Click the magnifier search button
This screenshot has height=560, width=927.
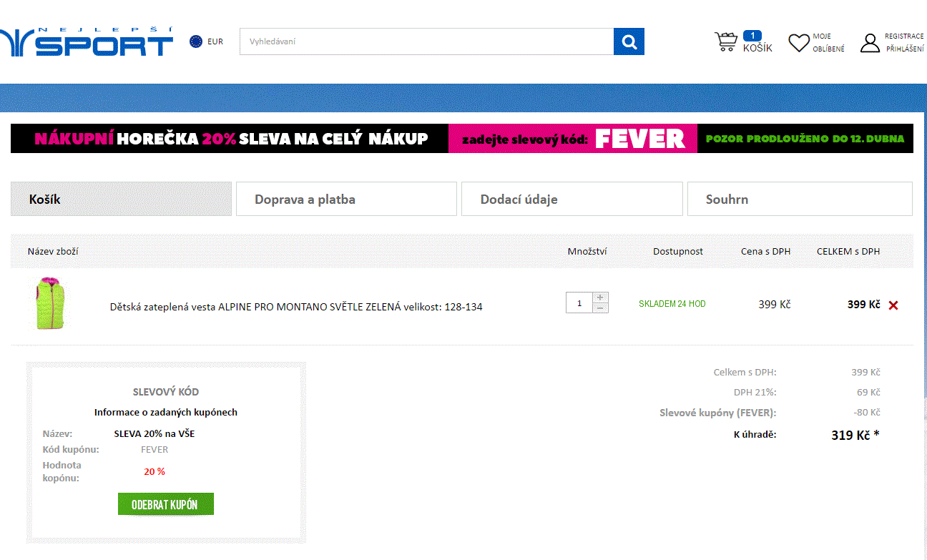coord(629,41)
